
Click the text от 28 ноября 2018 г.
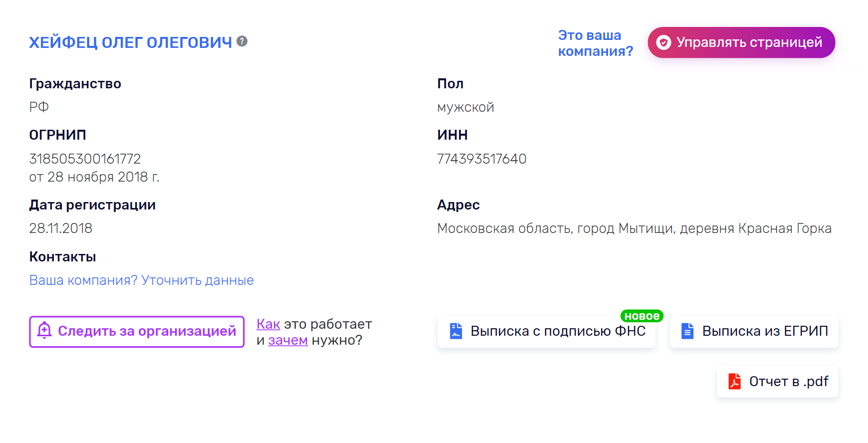(94, 177)
